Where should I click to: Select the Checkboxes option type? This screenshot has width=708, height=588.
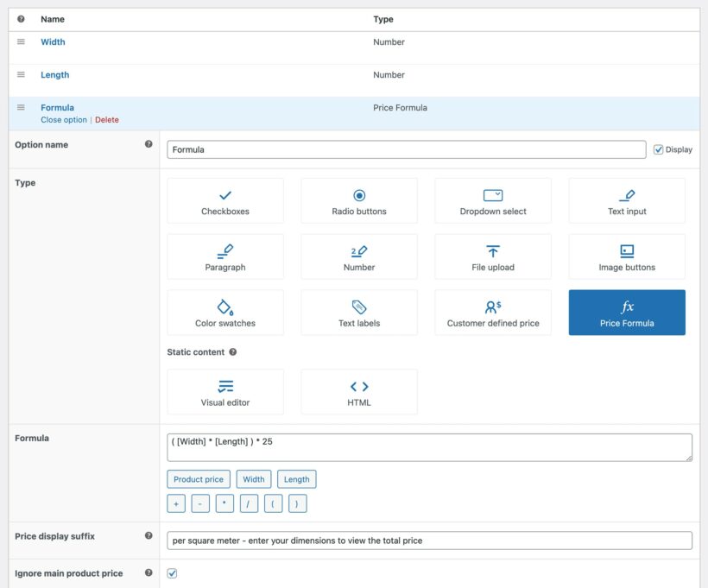click(x=225, y=200)
